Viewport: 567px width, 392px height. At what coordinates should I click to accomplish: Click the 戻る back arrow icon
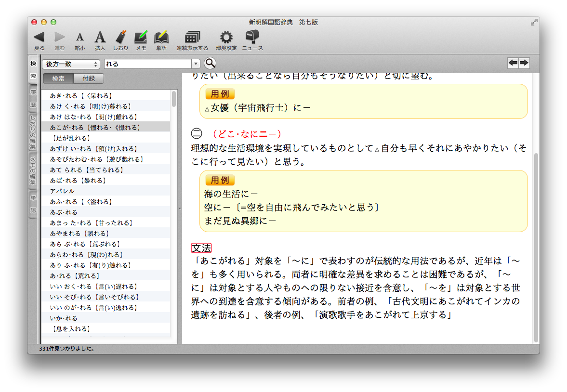pyautogui.click(x=39, y=38)
